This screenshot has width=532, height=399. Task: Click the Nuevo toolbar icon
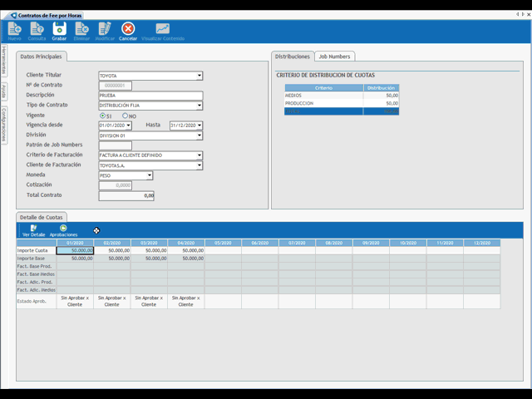[14, 31]
